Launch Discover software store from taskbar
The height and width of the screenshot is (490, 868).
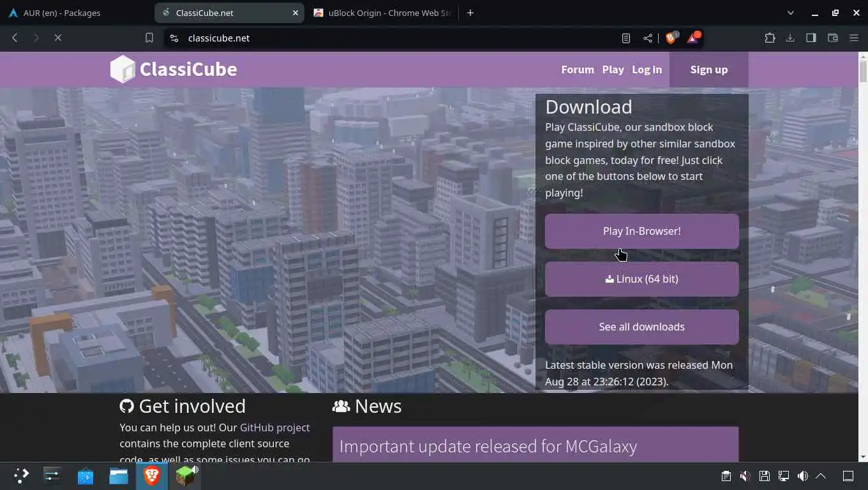(x=86, y=475)
